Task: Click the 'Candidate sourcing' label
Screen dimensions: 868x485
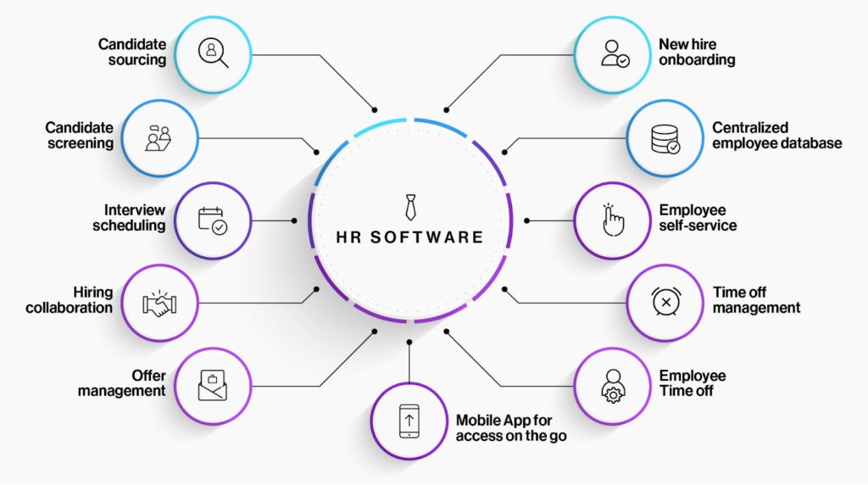Action: (x=132, y=52)
